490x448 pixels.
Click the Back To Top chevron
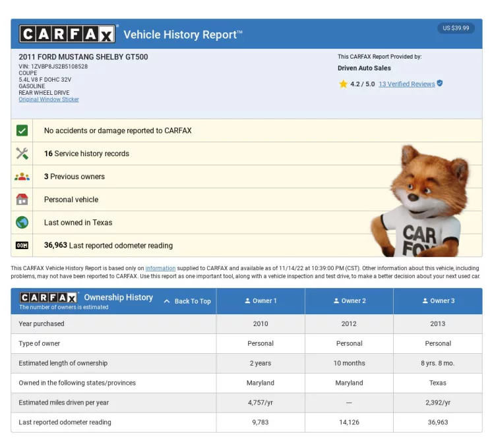167,301
